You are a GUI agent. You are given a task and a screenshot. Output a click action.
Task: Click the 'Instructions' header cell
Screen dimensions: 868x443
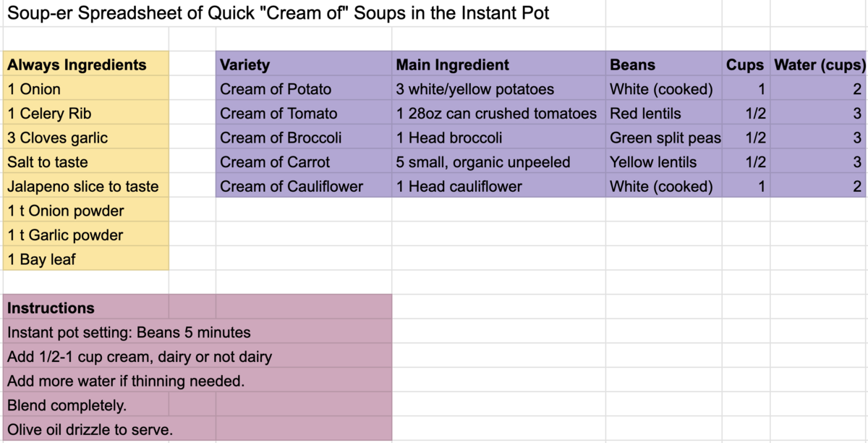coord(86,308)
